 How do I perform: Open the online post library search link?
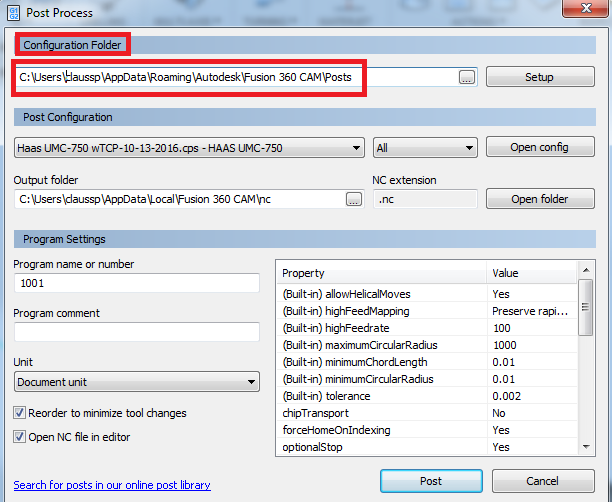pos(112,485)
